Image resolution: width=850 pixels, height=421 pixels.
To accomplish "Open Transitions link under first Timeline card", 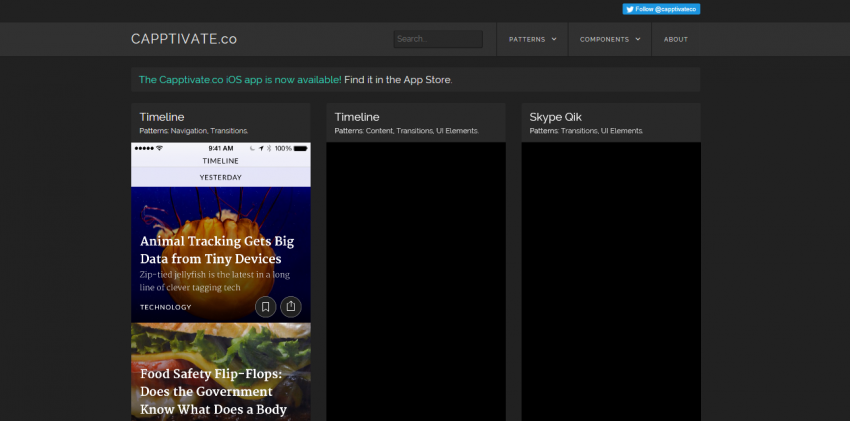I will (229, 131).
